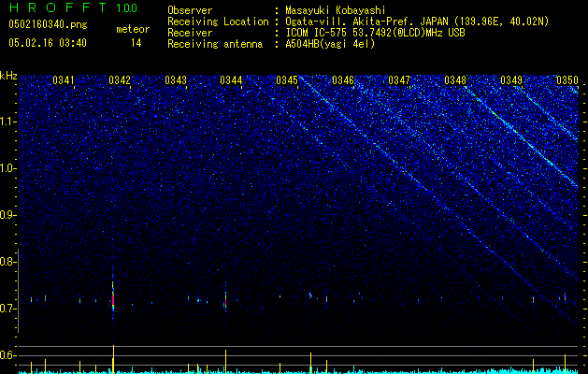Click the Ogata-vill. Akita-Pref. JAPAN location text

417,22
